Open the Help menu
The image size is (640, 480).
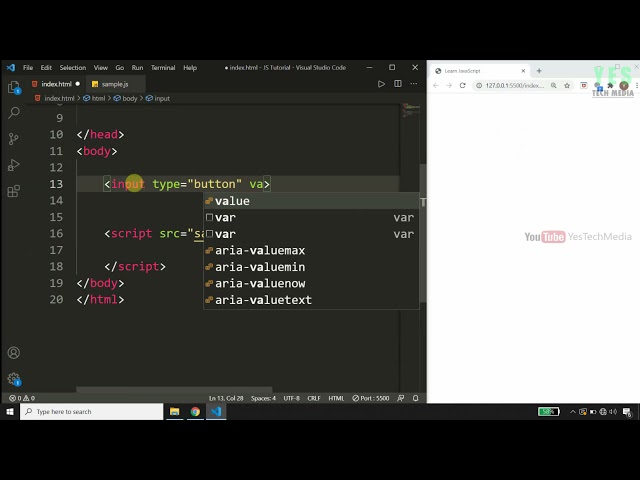[x=190, y=68]
